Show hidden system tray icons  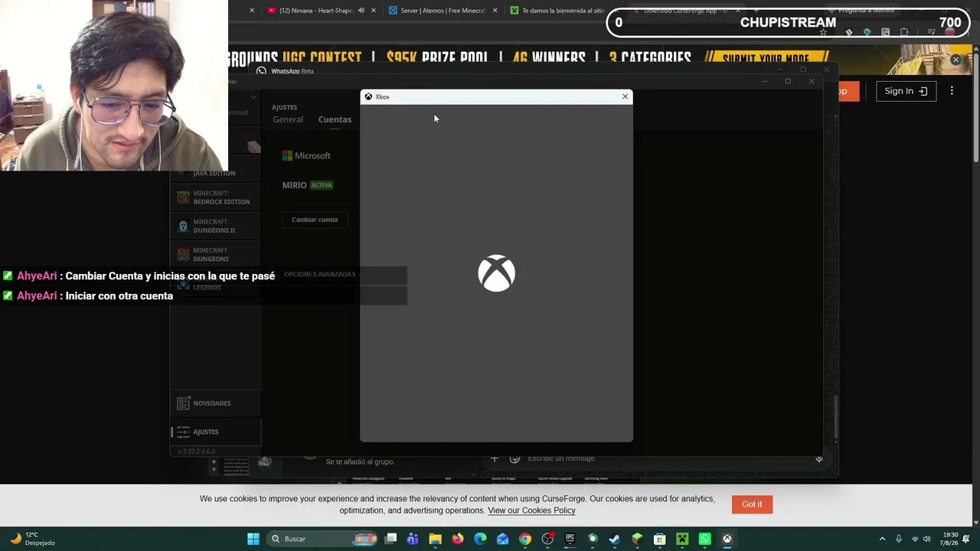(x=882, y=539)
